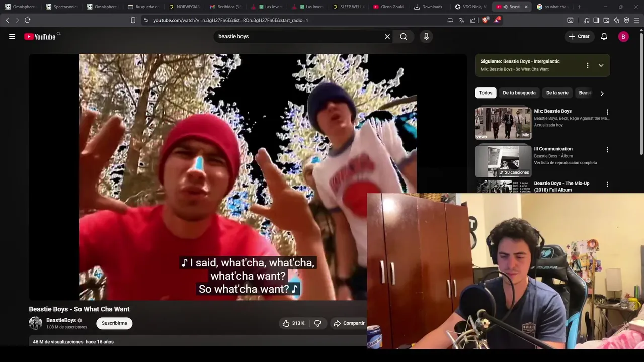Open Brave VPN shield icon

pyautogui.click(x=626, y=20)
